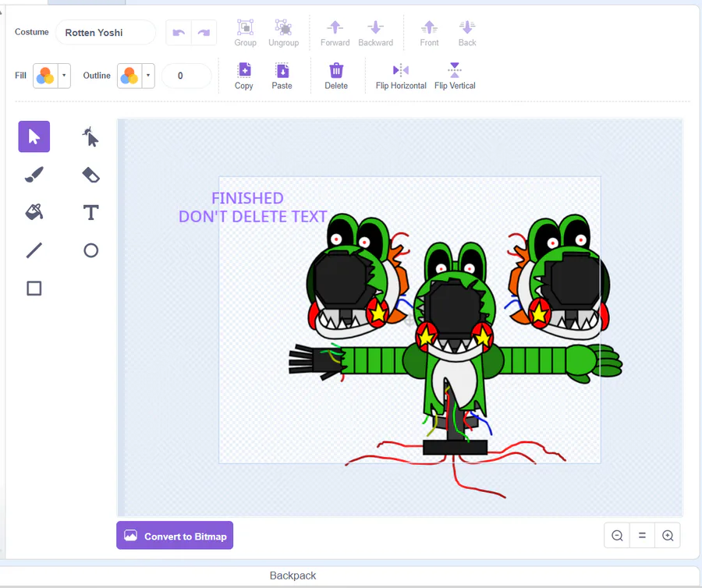Choose the Reshape tool
The width and height of the screenshot is (702, 588).
pyautogui.click(x=90, y=136)
